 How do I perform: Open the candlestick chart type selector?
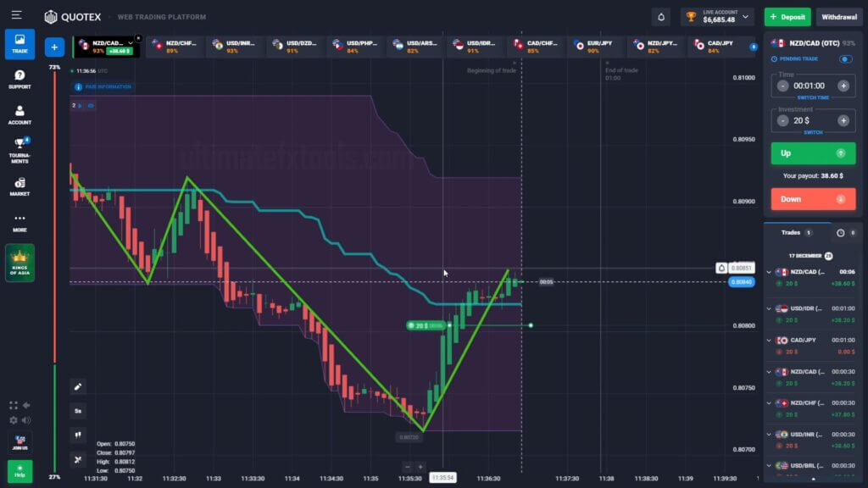tap(78, 435)
